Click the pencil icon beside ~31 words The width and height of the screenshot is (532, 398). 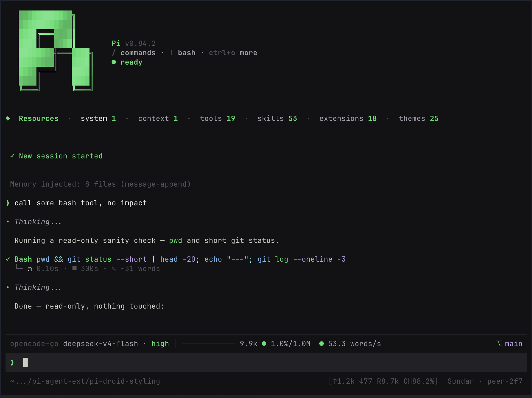114,269
